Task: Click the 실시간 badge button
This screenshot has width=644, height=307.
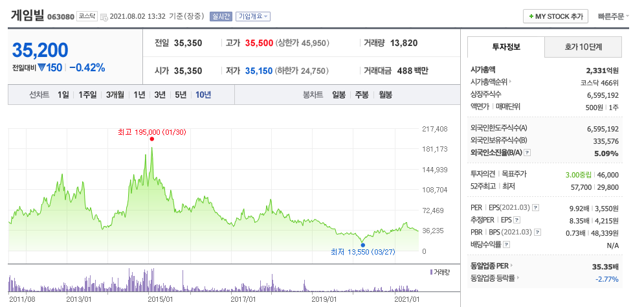Action: [221, 16]
